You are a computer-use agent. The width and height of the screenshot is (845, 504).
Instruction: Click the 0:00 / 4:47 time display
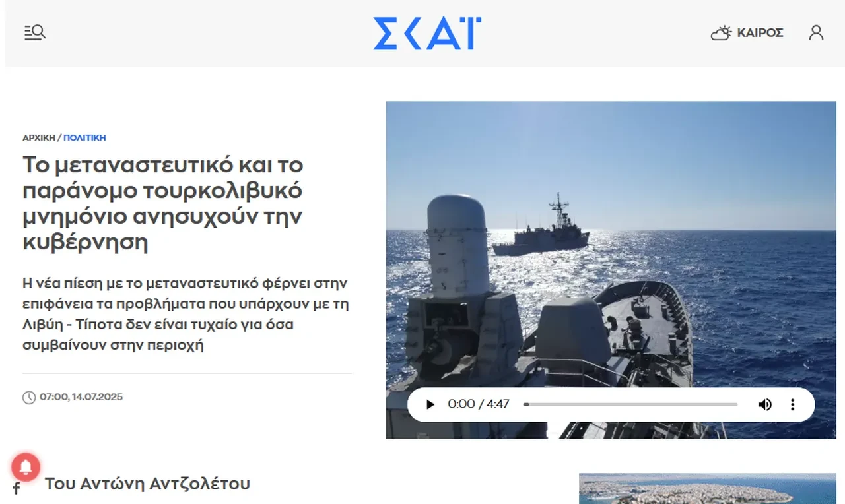tap(479, 404)
